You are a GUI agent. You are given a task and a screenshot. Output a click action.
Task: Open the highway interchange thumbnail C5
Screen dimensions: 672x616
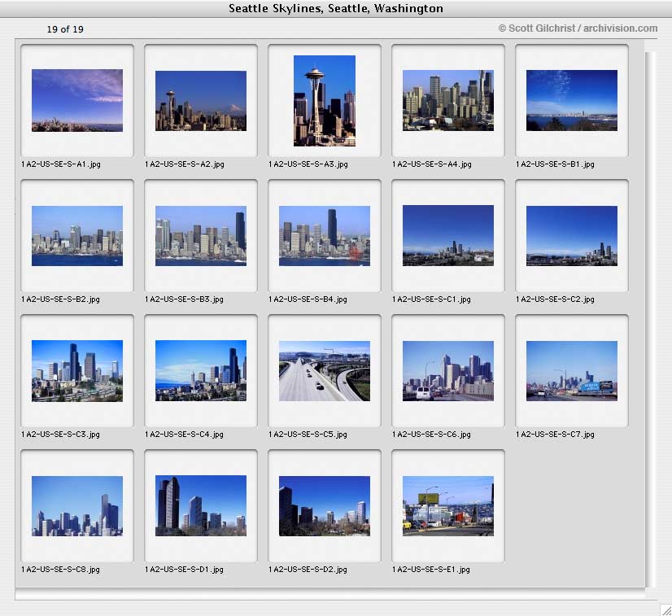click(x=325, y=371)
